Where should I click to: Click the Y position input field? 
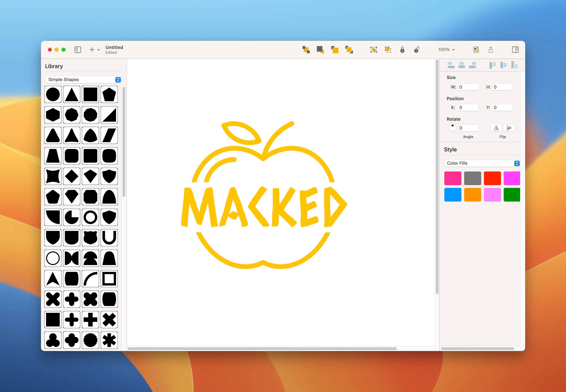[502, 108]
